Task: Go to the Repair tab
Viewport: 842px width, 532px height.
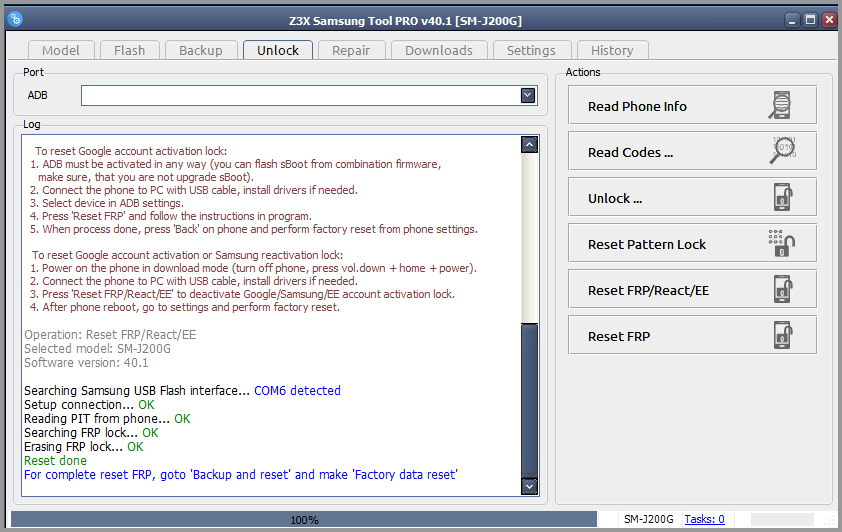Action: [351, 50]
